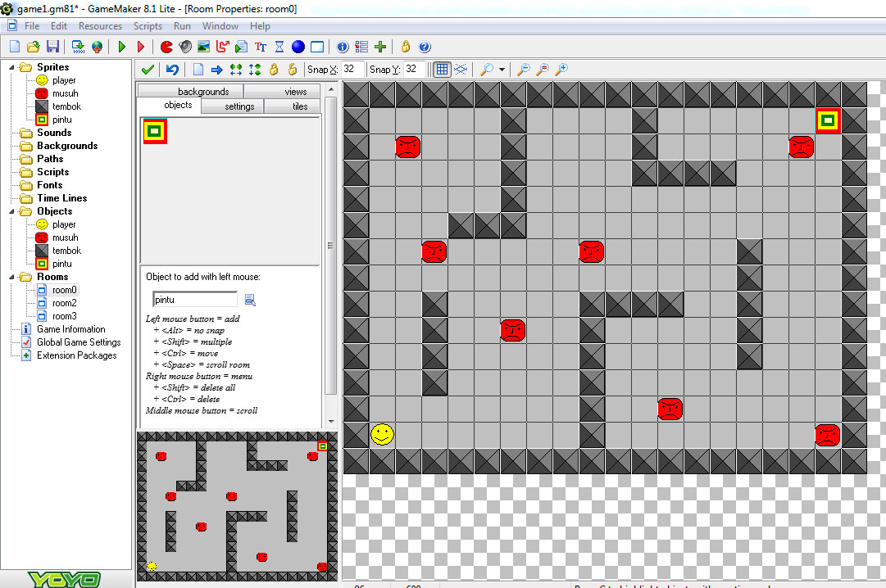The width and height of the screenshot is (886, 588).
Task: Switch to the views tab
Action: tap(283, 91)
